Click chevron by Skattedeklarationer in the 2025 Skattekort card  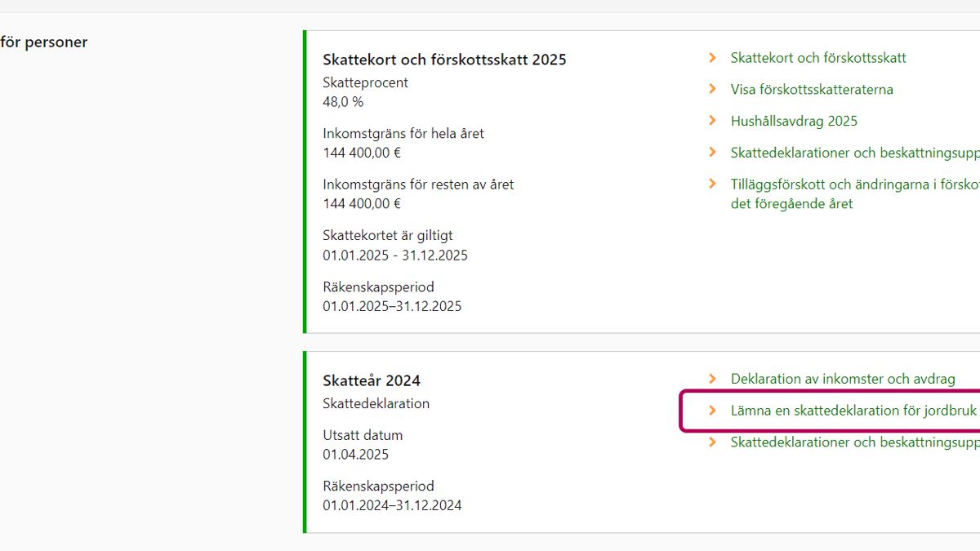712,153
